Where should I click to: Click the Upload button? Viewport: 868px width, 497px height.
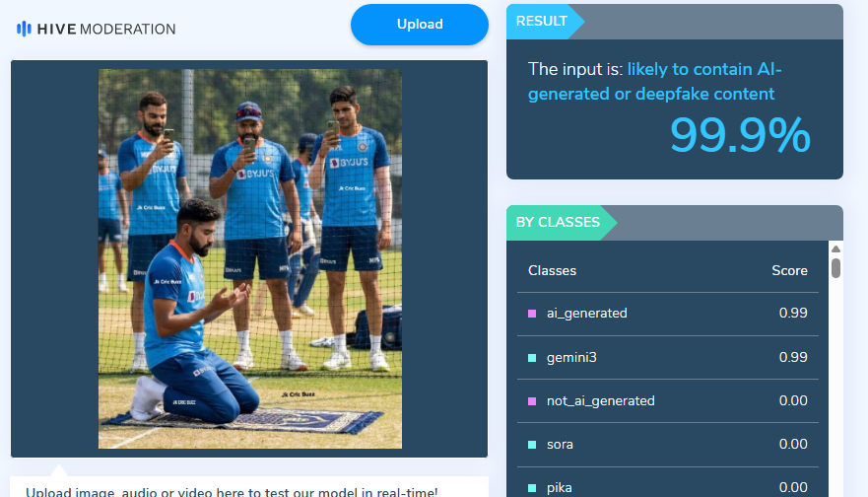click(420, 25)
